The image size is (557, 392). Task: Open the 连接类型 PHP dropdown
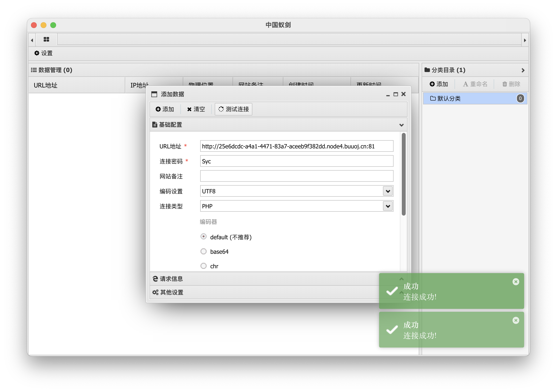pos(388,206)
